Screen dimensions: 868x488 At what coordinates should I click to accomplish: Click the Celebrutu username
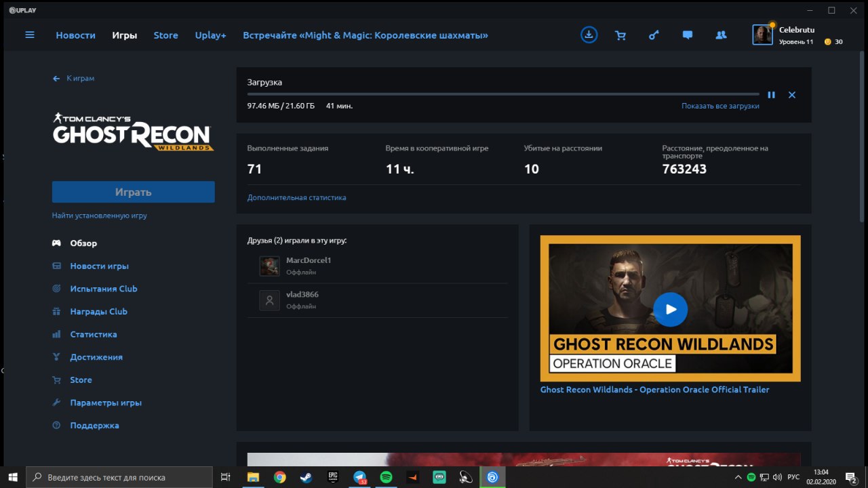click(797, 30)
